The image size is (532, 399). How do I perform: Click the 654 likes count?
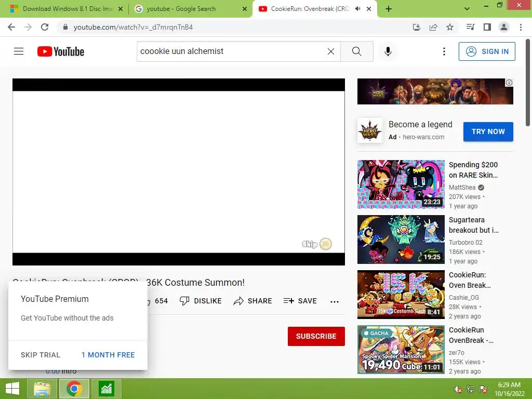[x=161, y=301]
